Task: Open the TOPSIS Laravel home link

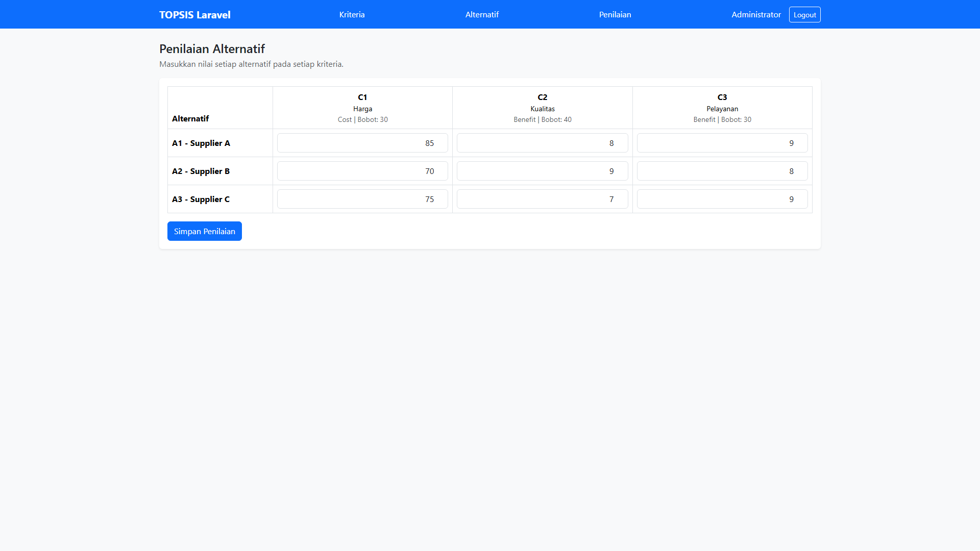Action: (194, 15)
